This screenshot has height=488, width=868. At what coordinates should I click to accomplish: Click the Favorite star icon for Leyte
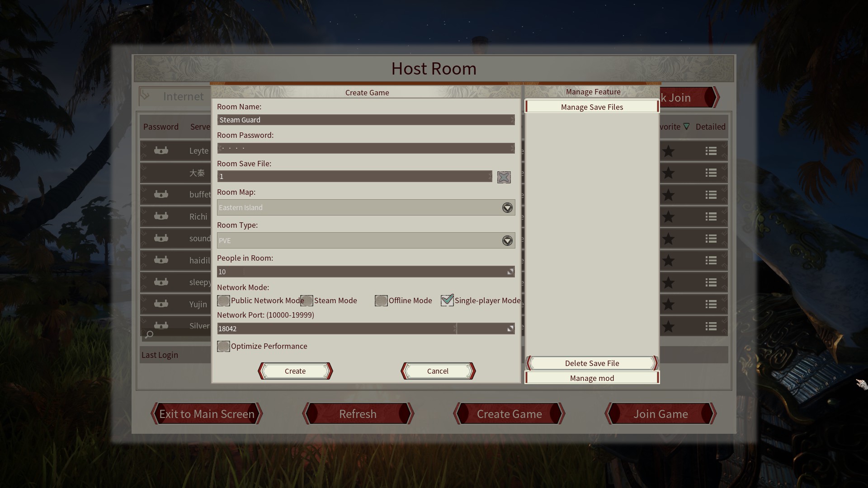point(669,150)
